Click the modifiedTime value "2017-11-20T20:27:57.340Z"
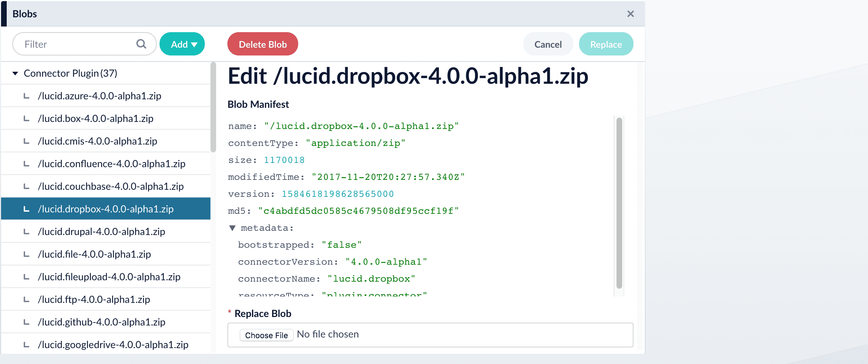 [388, 177]
